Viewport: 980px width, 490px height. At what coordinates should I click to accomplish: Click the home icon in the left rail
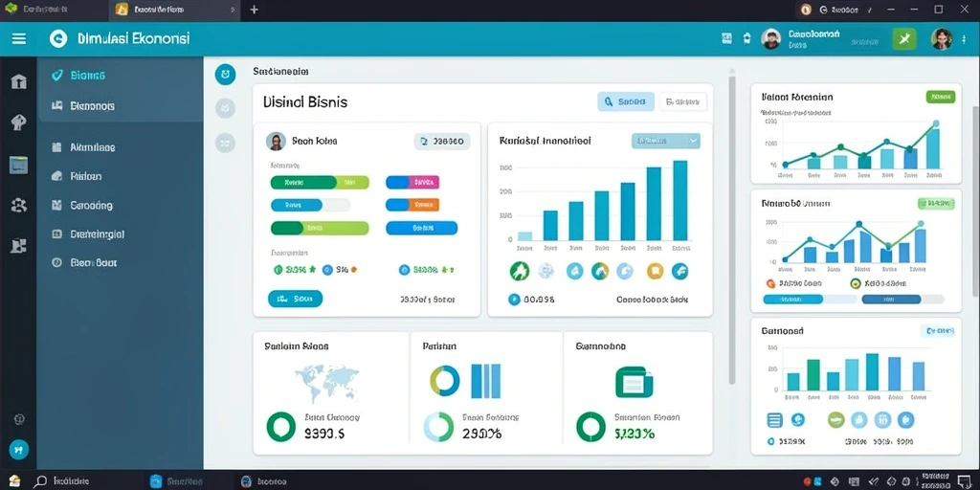pos(19,81)
